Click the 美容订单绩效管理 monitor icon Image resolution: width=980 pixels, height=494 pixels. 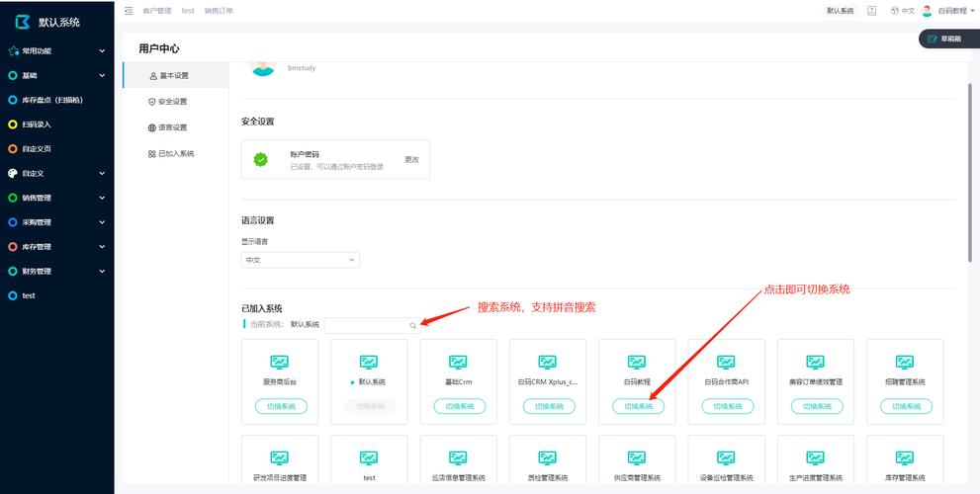(816, 362)
